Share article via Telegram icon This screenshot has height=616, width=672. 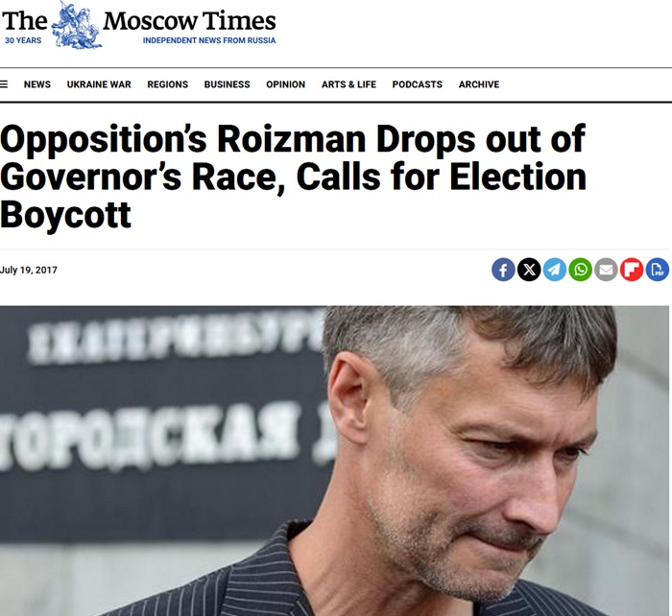[555, 270]
